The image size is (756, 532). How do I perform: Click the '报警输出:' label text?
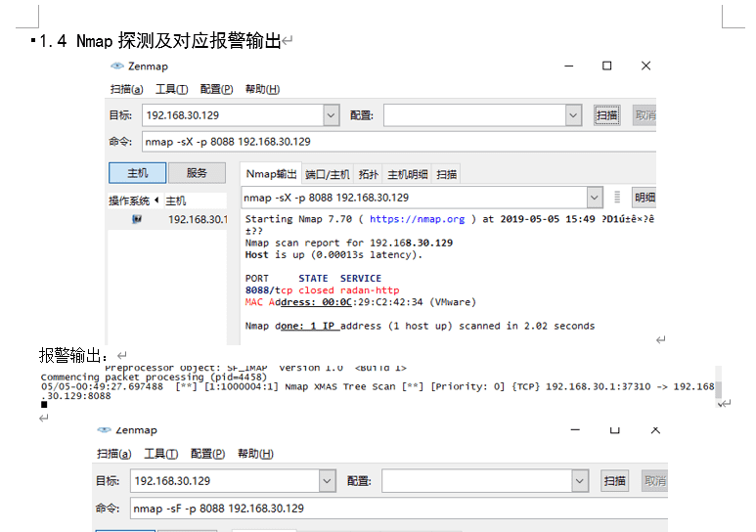(72, 355)
